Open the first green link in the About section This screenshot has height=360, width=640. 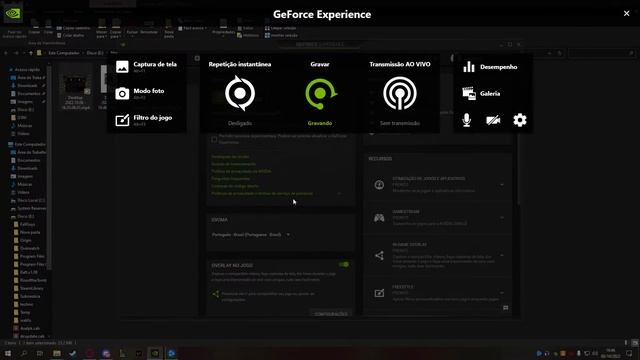coord(230,156)
